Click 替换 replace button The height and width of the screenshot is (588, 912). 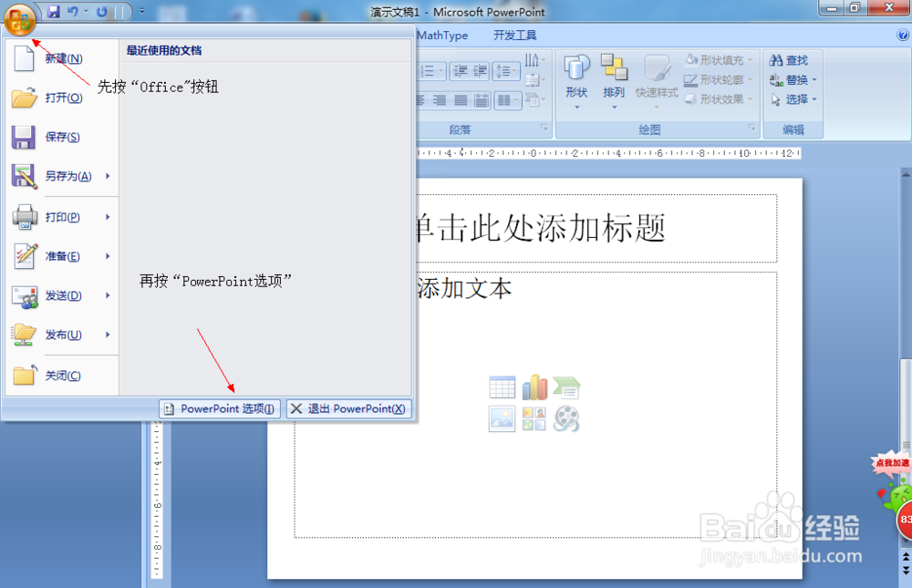click(793, 79)
